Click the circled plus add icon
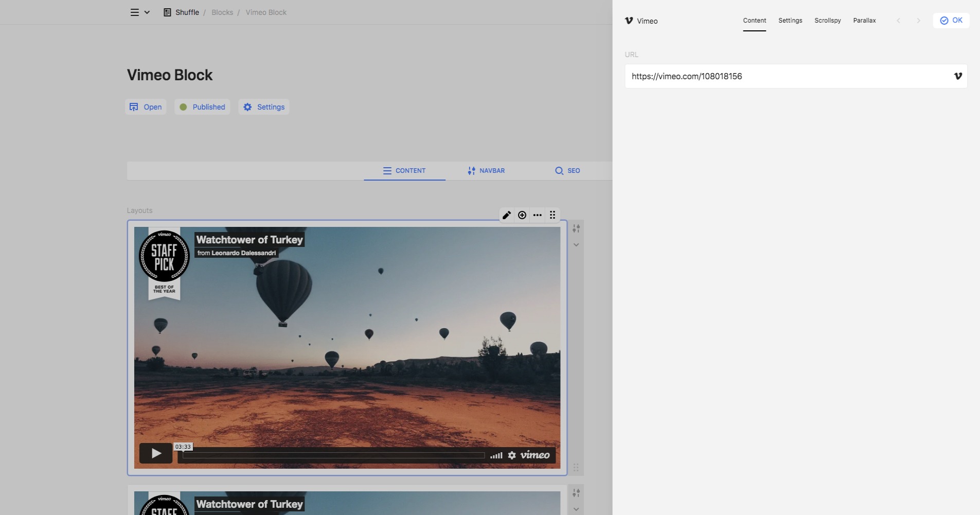 click(x=522, y=215)
